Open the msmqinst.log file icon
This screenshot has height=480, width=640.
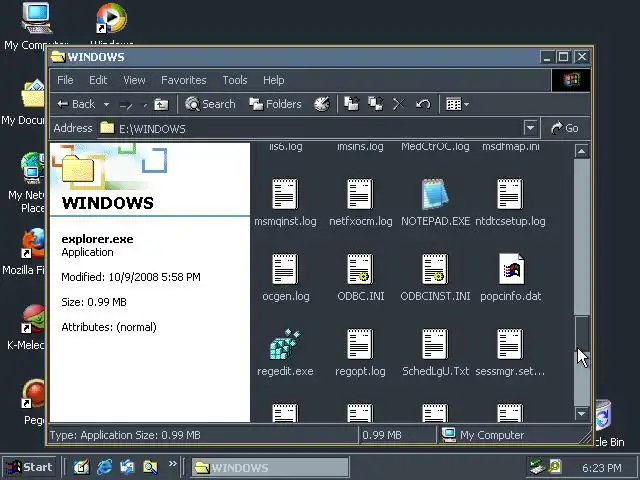click(285, 194)
